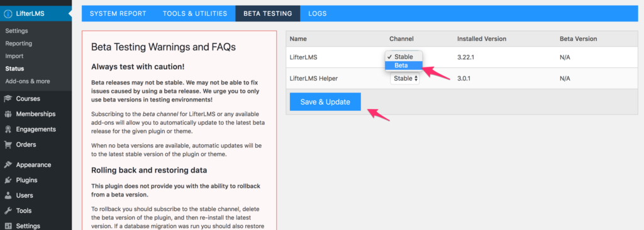Click the Installed Version column header

(x=482, y=38)
